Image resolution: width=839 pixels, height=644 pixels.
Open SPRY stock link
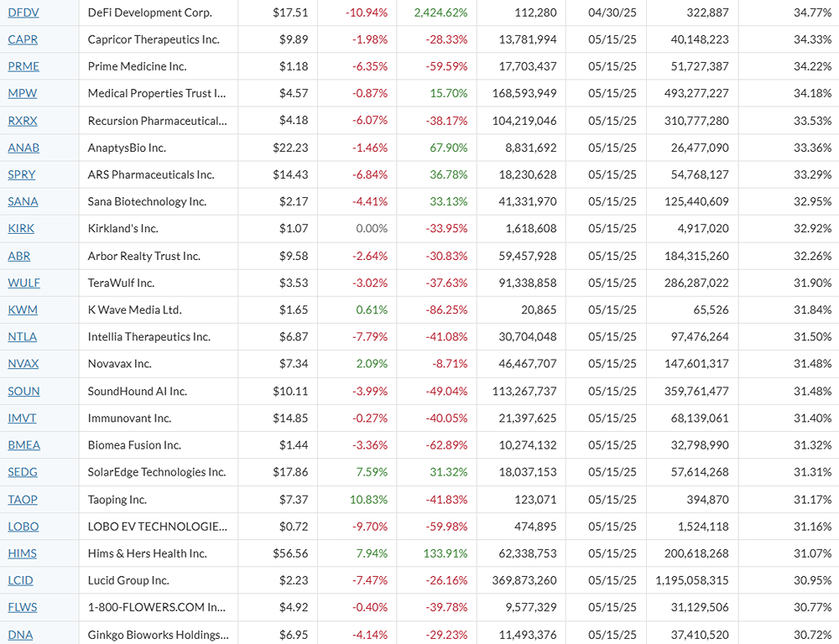(23, 174)
